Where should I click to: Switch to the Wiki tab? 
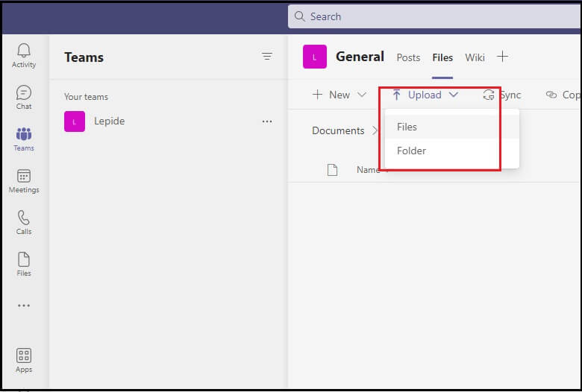475,57
